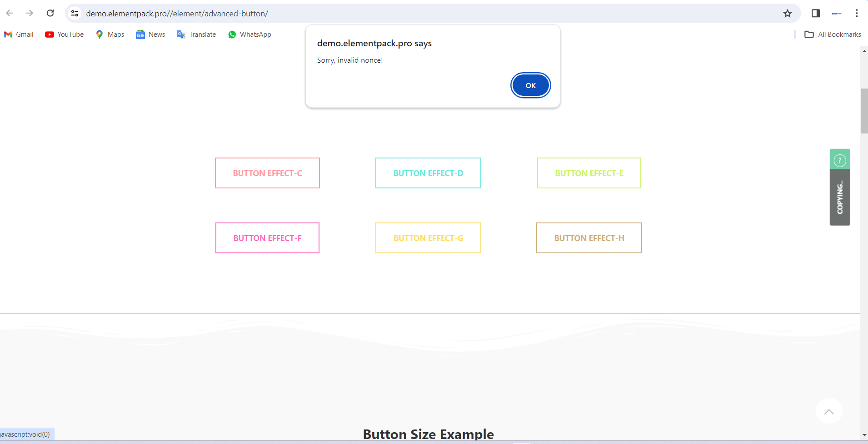Screen dimensions: 868x444
Task: Open the Maps bookmark
Action: 110,35
